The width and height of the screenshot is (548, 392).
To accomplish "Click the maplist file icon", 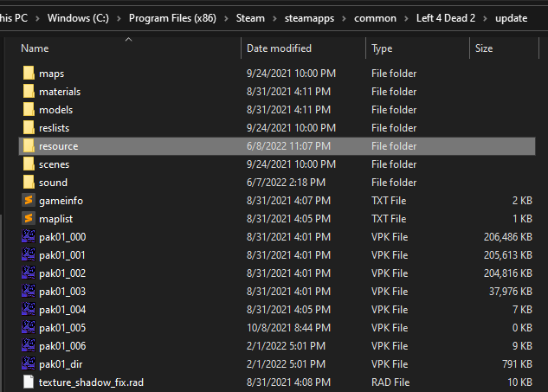I will click(x=29, y=219).
